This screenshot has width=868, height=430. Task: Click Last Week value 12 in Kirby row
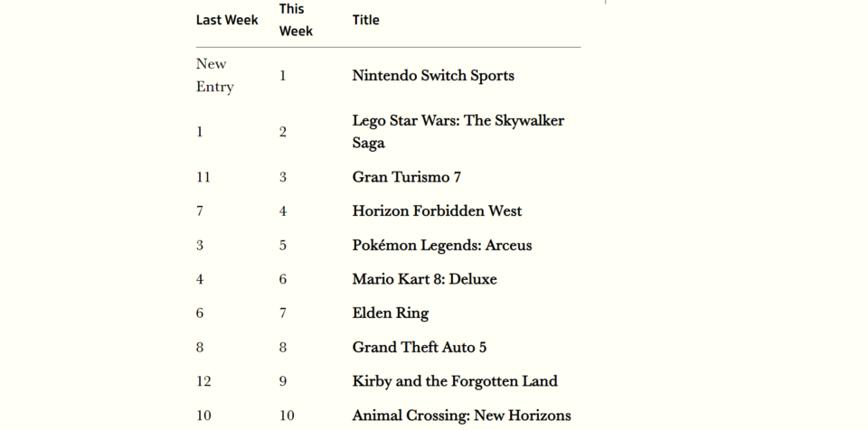[203, 381]
